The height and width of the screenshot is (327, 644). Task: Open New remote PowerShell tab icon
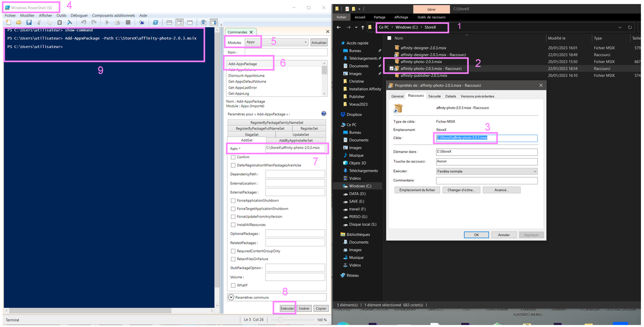click(x=142, y=22)
